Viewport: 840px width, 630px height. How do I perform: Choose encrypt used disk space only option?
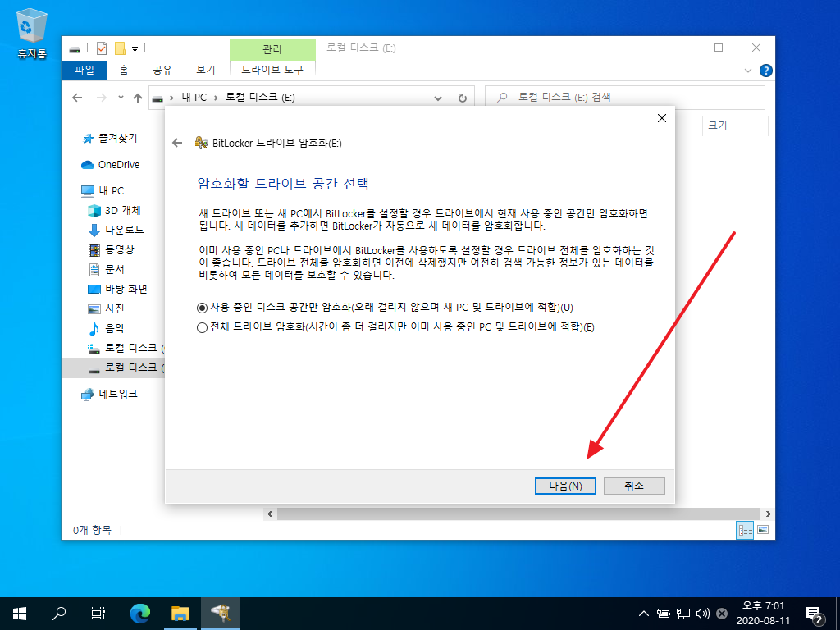[385, 308]
